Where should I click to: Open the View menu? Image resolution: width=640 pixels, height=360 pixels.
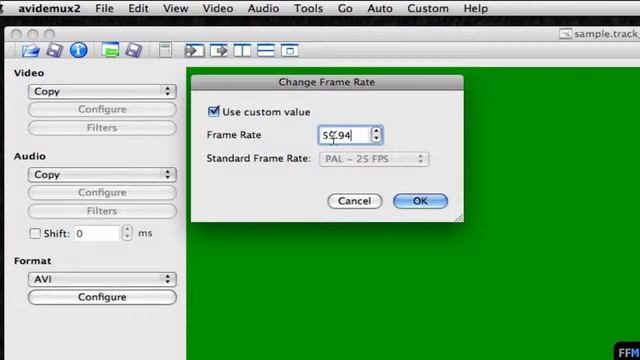click(x=176, y=8)
